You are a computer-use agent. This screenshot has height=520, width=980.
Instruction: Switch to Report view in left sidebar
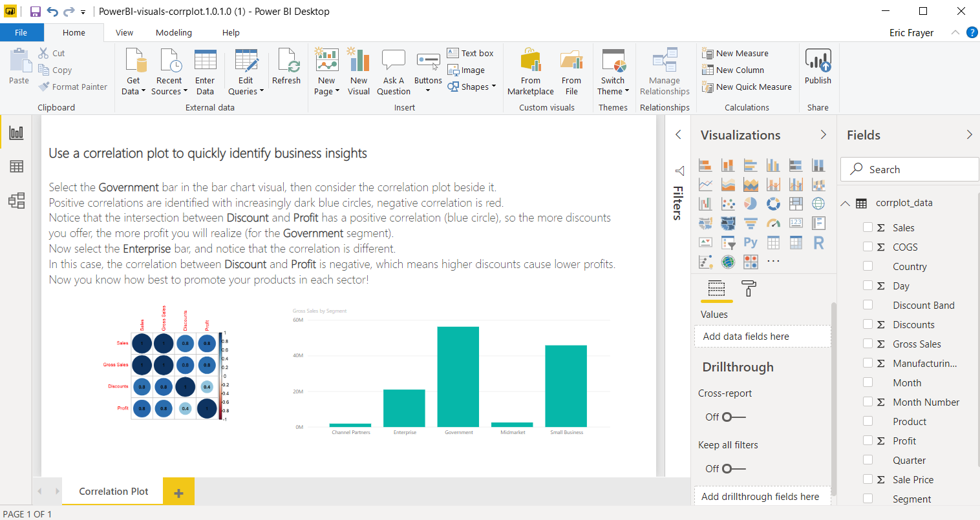16,133
